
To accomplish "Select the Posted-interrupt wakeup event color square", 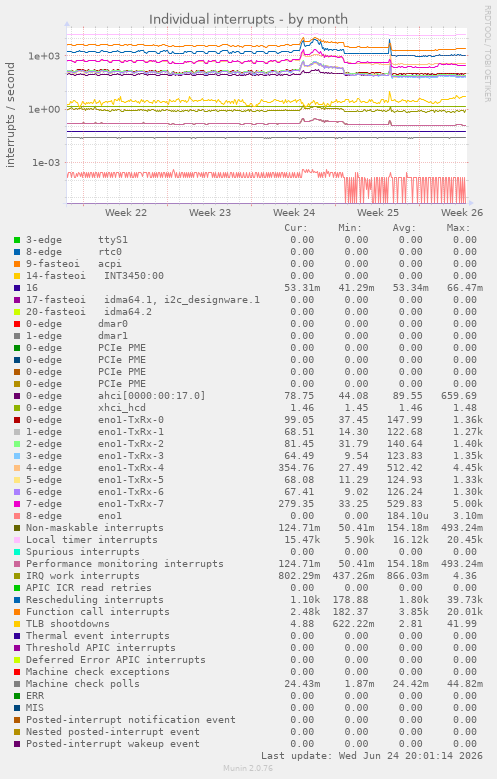I will (17, 744).
